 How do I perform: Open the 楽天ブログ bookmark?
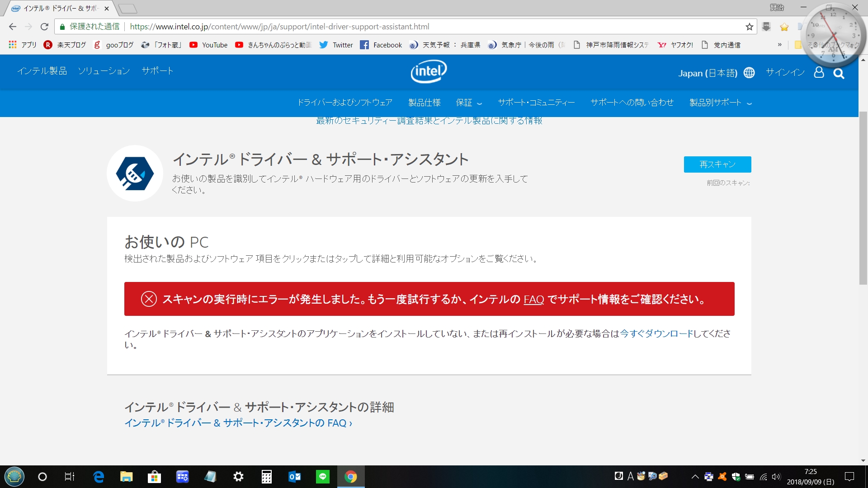pos(65,45)
